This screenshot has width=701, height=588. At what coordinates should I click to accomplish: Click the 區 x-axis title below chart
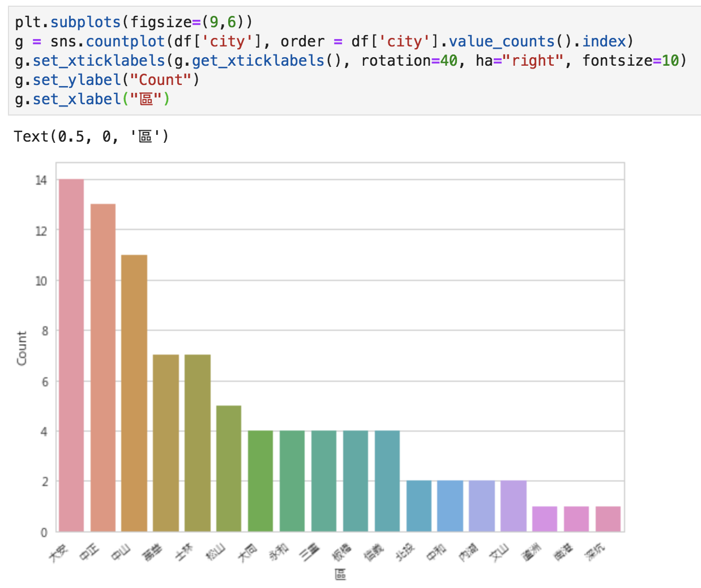coord(340,575)
